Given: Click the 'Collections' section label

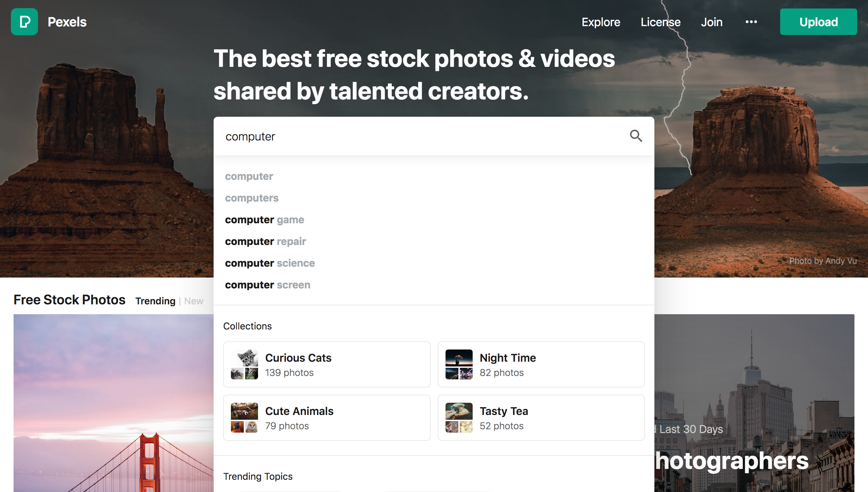Looking at the screenshot, I should pos(248,326).
